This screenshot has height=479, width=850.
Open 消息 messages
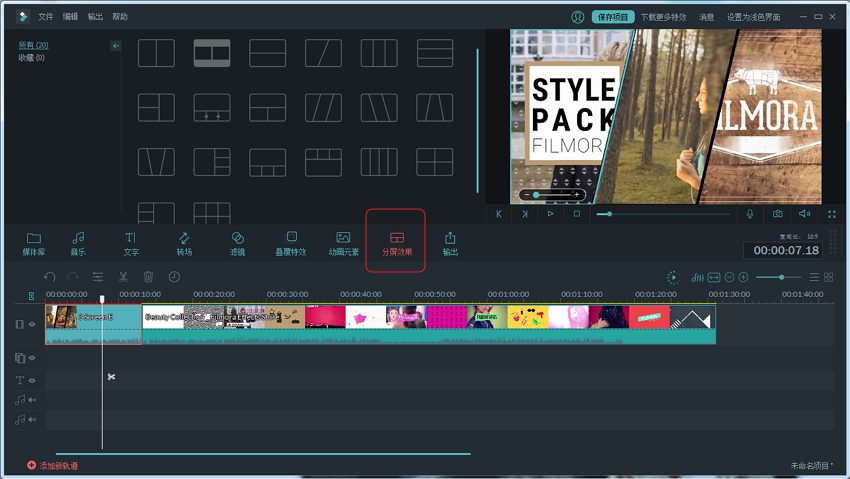[x=706, y=17]
